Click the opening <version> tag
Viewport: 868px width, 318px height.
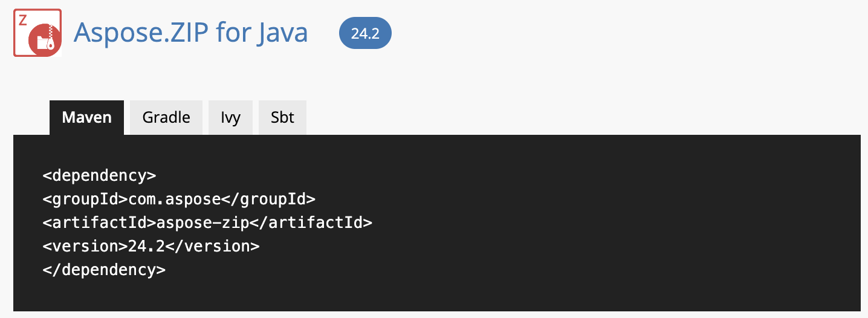(85, 247)
